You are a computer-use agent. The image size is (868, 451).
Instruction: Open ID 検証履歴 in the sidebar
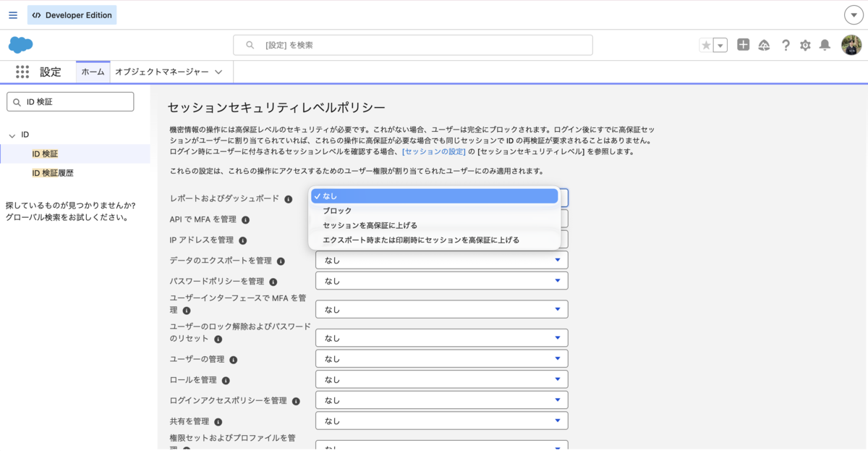[x=53, y=173]
